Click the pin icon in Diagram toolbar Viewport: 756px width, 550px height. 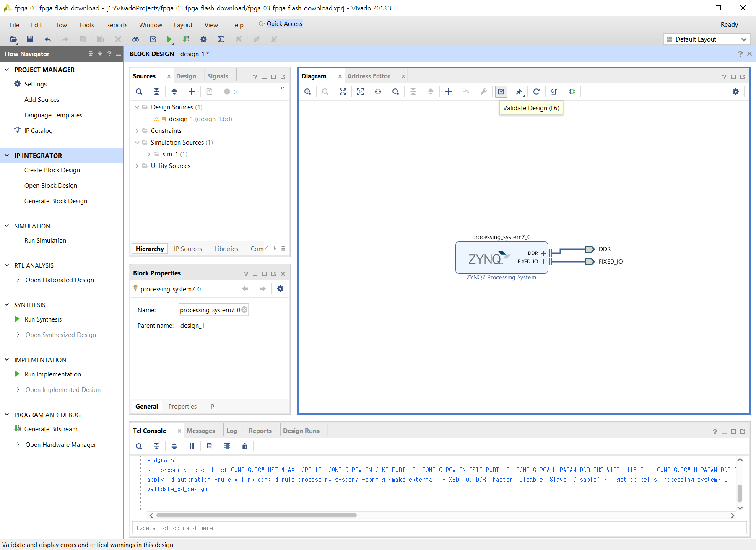tap(519, 92)
